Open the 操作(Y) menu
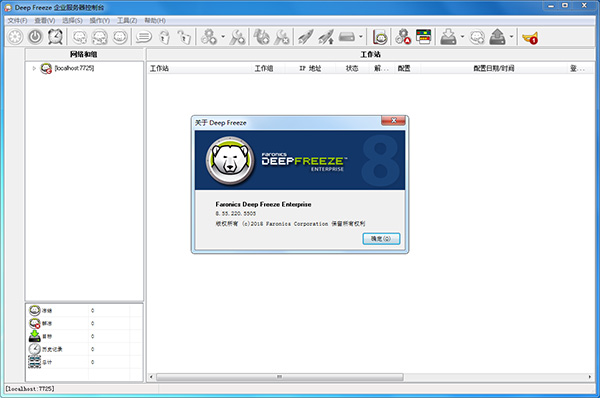Image resolution: width=600 pixels, height=398 pixels. (100, 20)
